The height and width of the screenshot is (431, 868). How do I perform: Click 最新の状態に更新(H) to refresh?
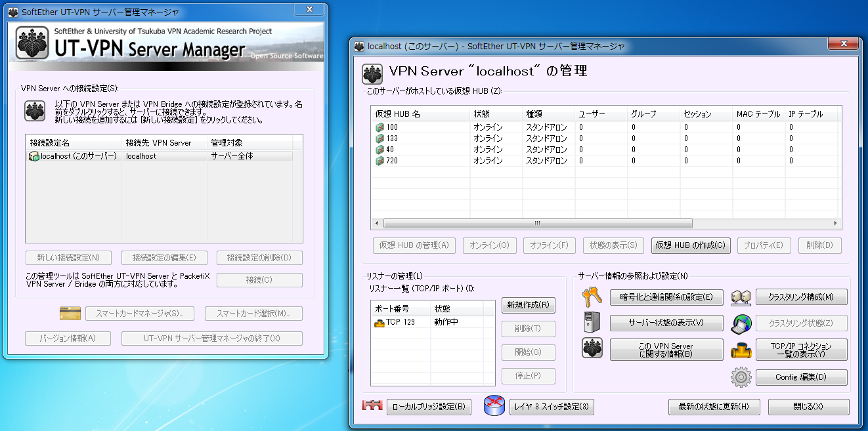click(x=714, y=407)
